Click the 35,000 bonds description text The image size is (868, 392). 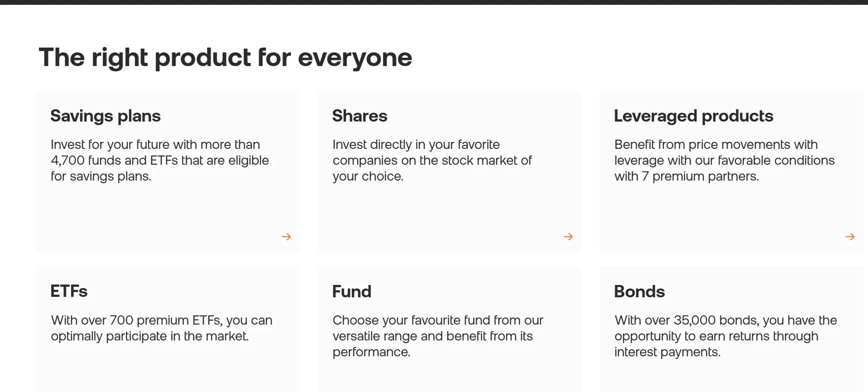726,336
